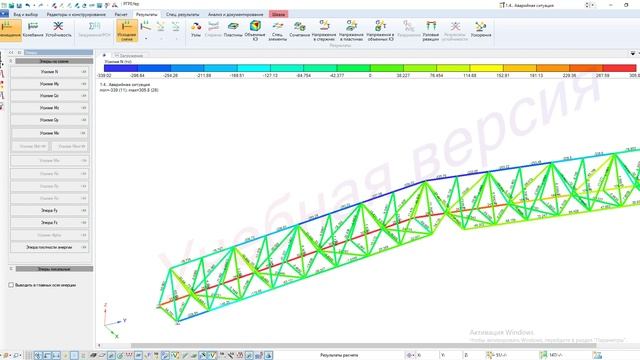The image size is (640, 360).
Task: Switch to Редакторы и конструирование tab
Action: pos(76,14)
